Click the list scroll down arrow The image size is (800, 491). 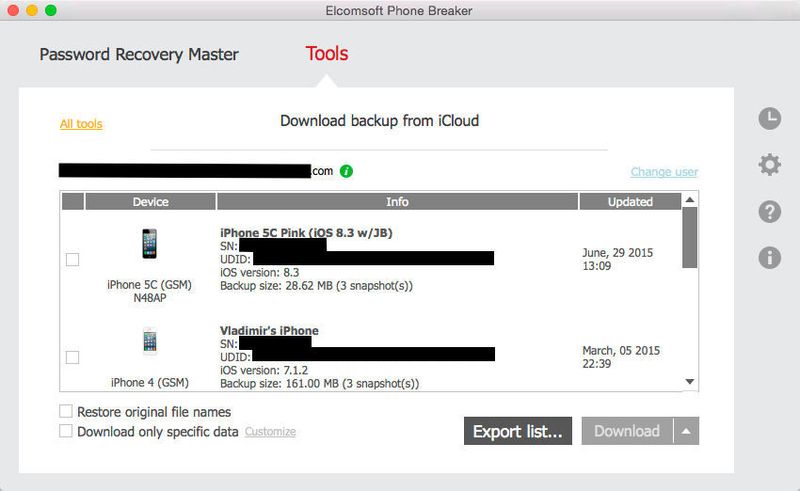click(x=690, y=382)
